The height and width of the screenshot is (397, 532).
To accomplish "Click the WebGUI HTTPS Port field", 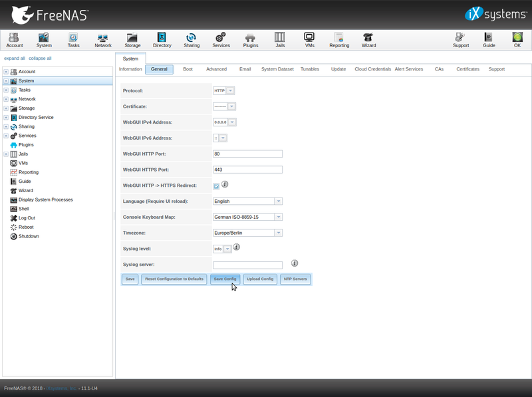I will (247, 170).
